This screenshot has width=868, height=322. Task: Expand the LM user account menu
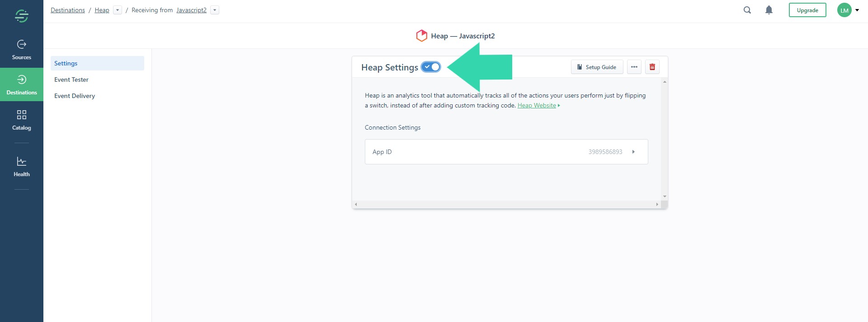(848, 10)
